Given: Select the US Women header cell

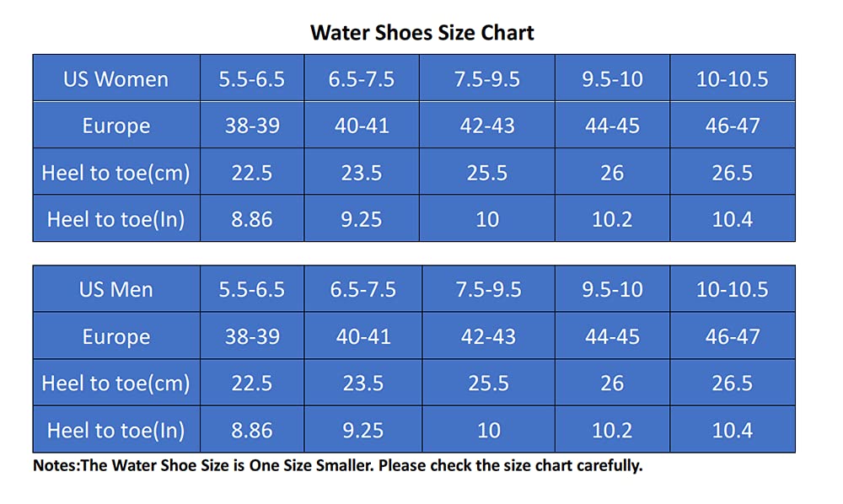Looking at the screenshot, I should point(116,79).
